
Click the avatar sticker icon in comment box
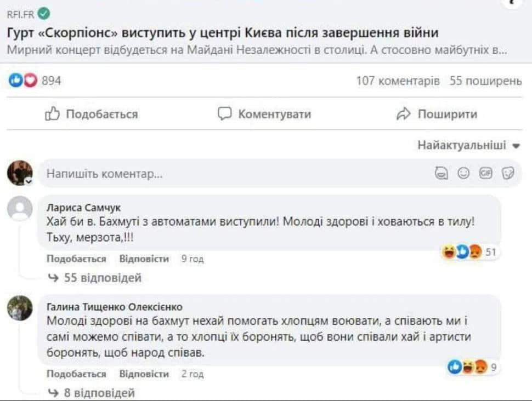pyautogui.click(x=441, y=174)
